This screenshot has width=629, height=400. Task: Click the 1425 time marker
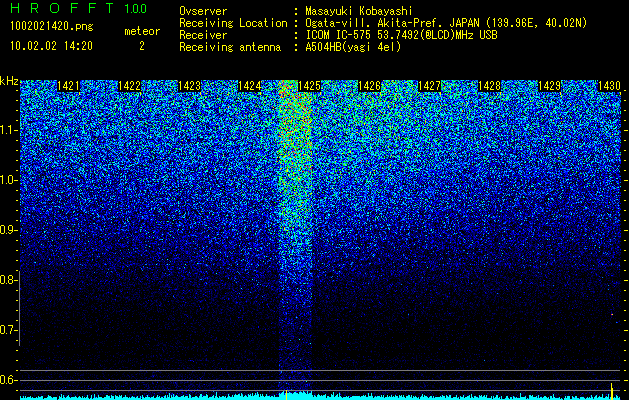click(309, 86)
